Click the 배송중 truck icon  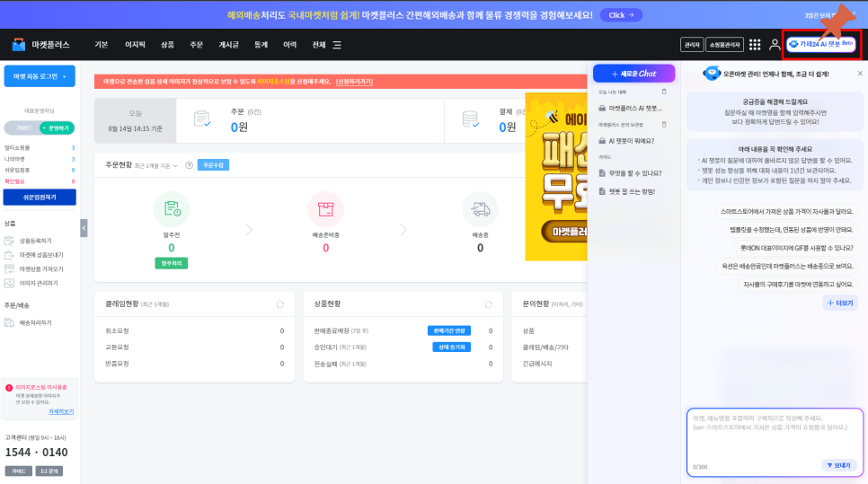pos(480,209)
